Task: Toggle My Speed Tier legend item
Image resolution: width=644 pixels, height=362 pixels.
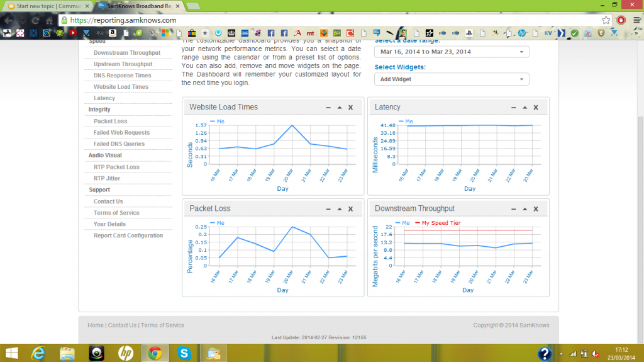Action: (438, 223)
